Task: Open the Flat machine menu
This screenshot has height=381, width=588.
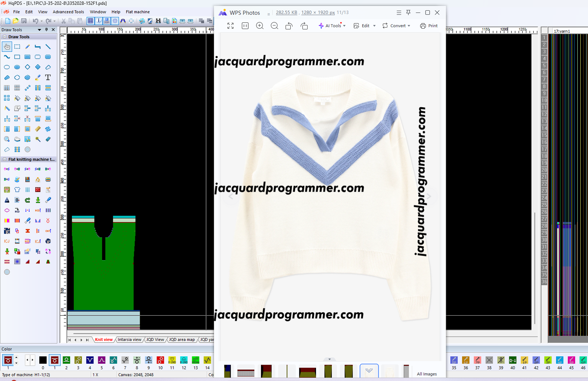Action: pos(137,12)
